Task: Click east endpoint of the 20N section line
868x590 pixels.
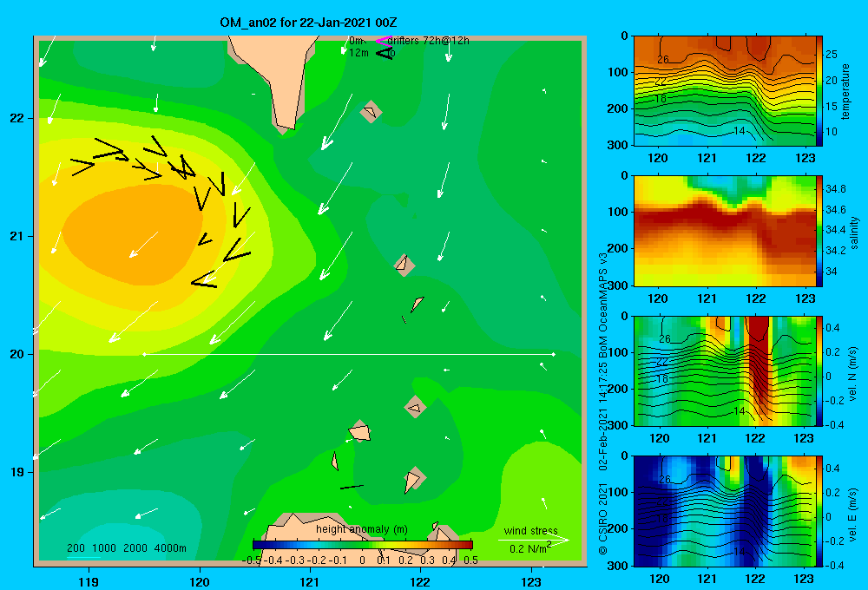Action: click(553, 354)
